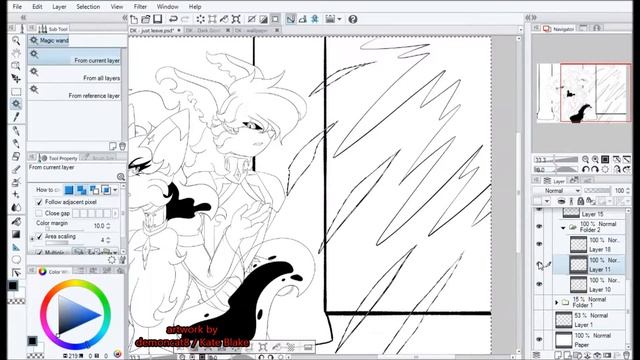Open the layer color dropdown arrow
The width and height of the screenshot is (640, 360).
547,201
